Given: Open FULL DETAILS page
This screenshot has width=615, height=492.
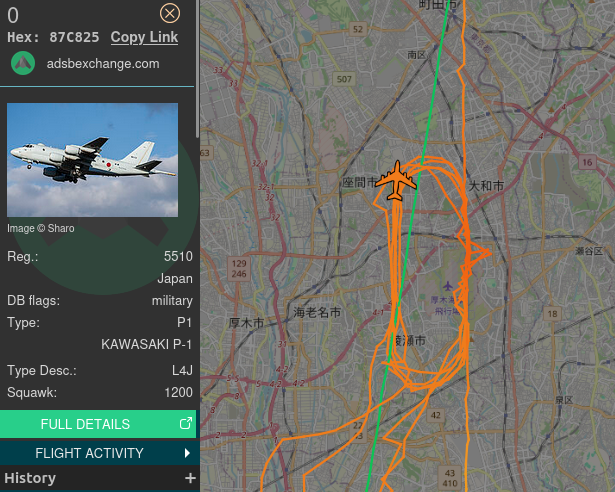Looking at the screenshot, I should (x=98, y=424).
